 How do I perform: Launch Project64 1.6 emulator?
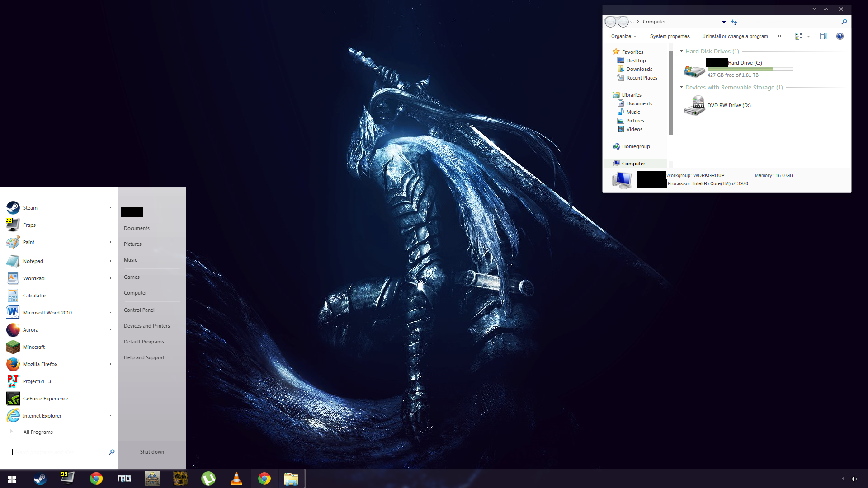[x=59, y=381]
